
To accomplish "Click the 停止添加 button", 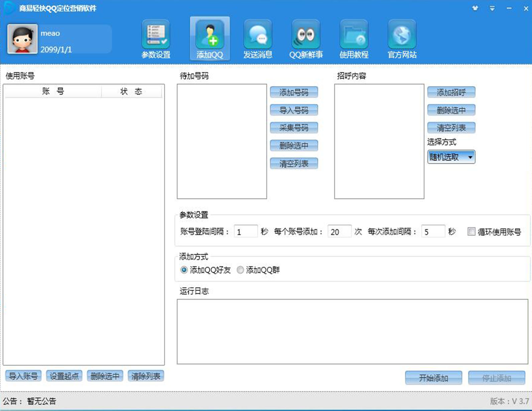I will pyautogui.click(x=497, y=378).
